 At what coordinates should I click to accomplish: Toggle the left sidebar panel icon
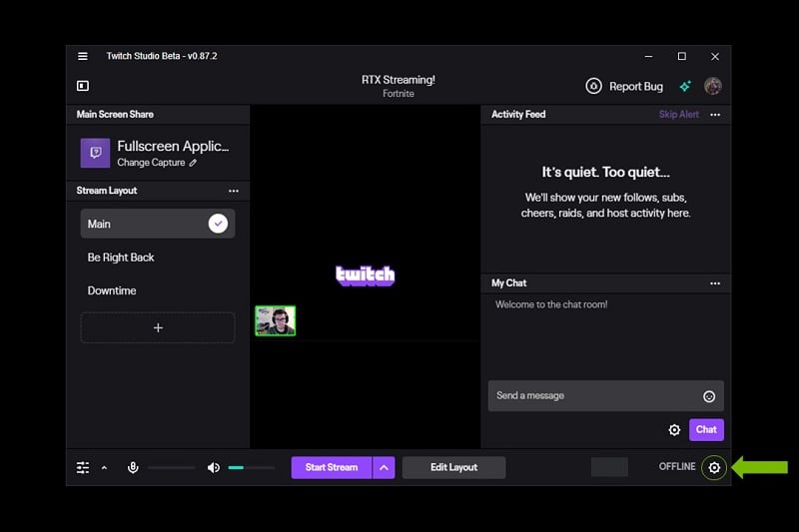[83, 86]
